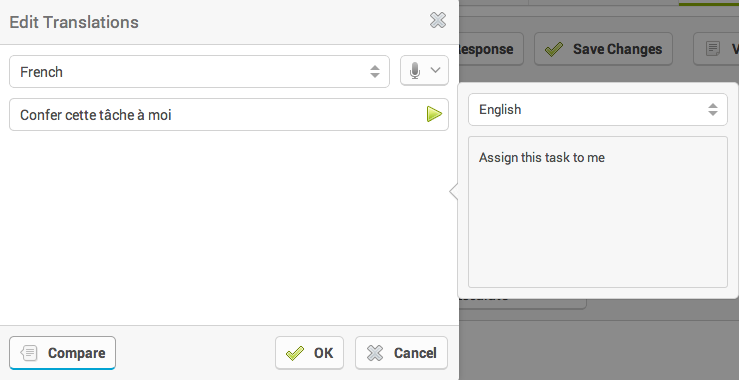Open the French language dropdown
Screen dimensions: 739x380
(x=199, y=72)
